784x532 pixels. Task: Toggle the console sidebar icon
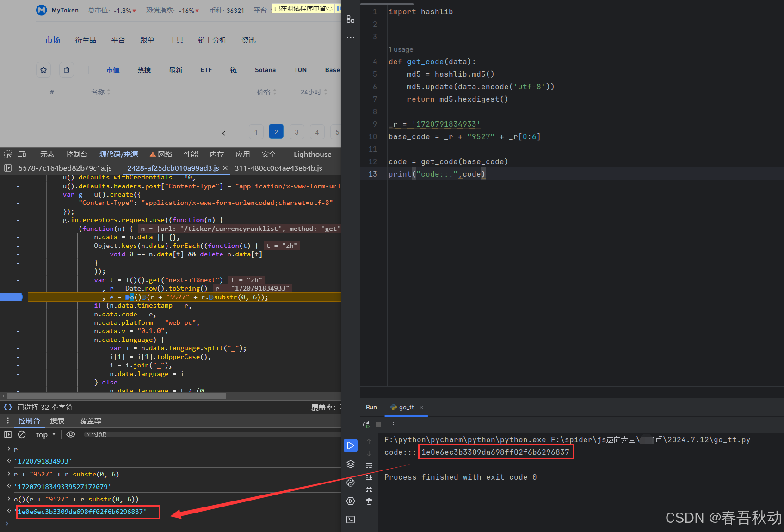[x=8, y=434]
